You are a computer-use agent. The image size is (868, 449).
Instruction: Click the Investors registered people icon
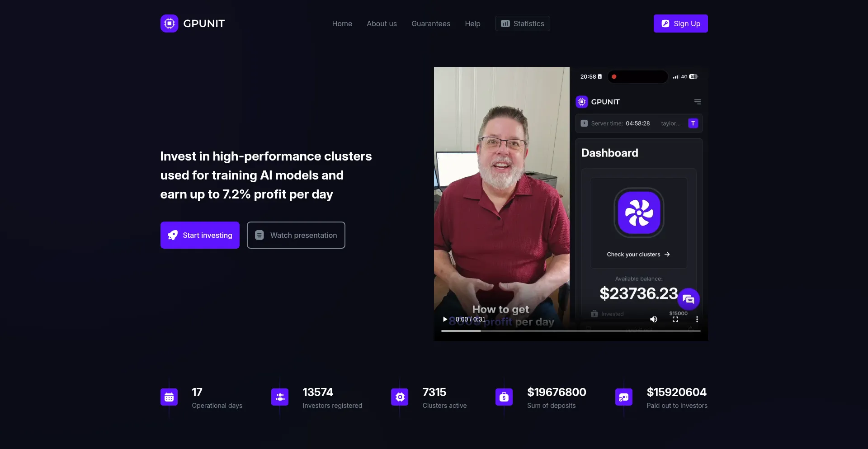click(280, 397)
